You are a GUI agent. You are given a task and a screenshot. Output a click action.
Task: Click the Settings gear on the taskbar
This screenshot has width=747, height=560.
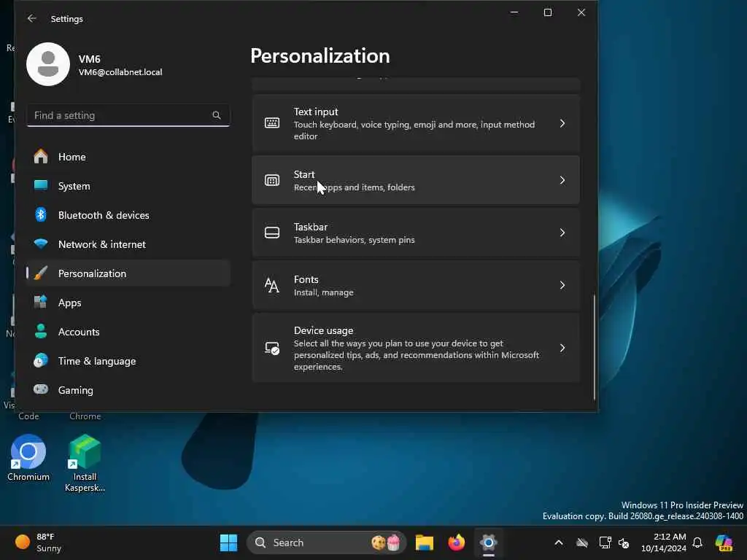coord(488,542)
